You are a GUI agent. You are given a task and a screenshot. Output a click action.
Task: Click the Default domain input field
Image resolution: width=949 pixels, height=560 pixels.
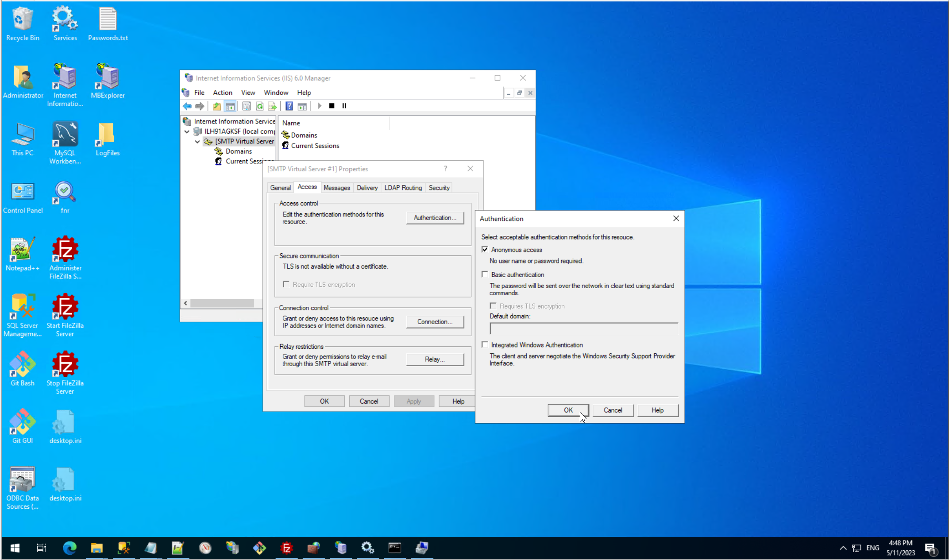pyautogui.click(x=583, y=328)
